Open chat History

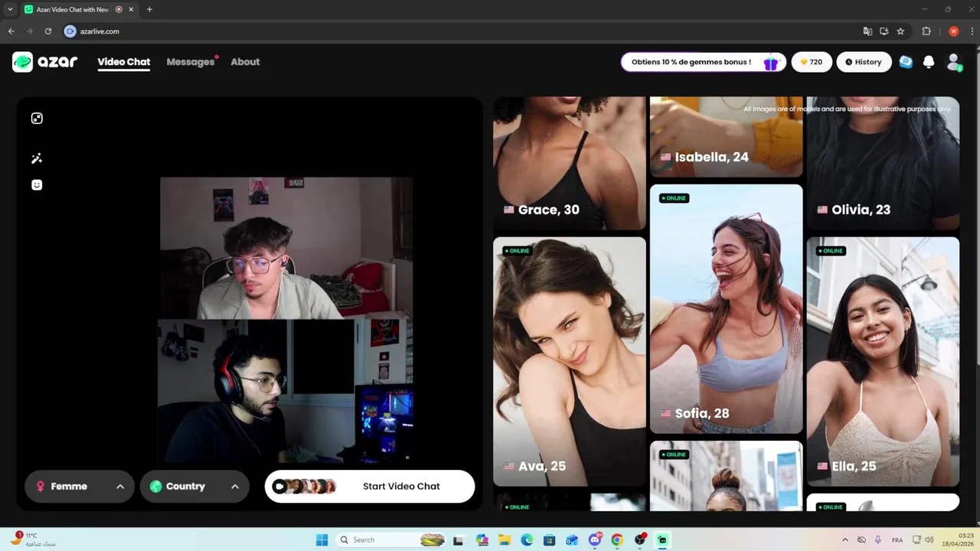pyautogui.click(x=864, y=62)
